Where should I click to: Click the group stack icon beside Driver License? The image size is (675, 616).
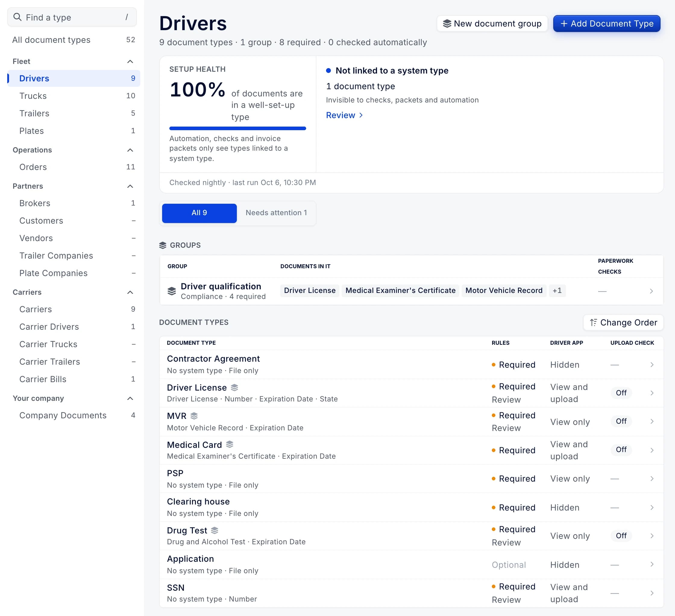click(x=234, y=387)
